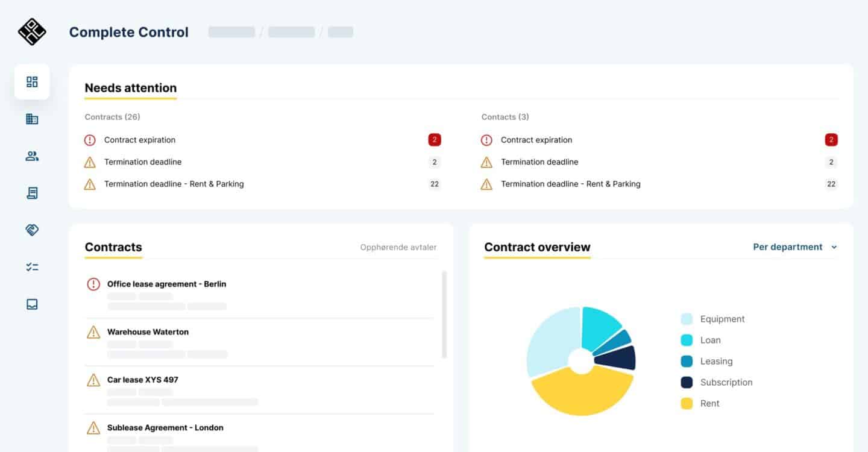Viewport: 868px width, 452px height.
Task: Open Opphørende avtaler link
Action: point(398,246)
